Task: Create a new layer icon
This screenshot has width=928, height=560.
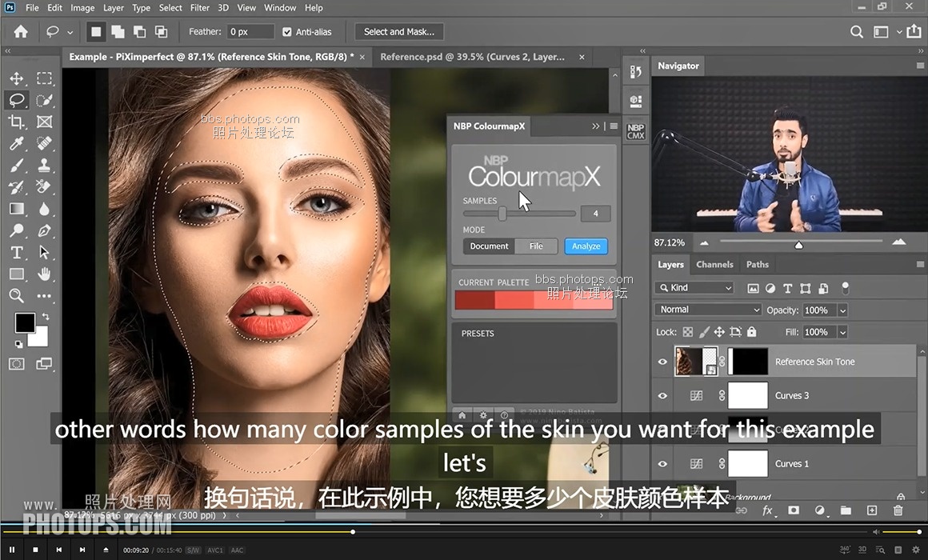Action: pyautogui.click(x=872, y=510)
